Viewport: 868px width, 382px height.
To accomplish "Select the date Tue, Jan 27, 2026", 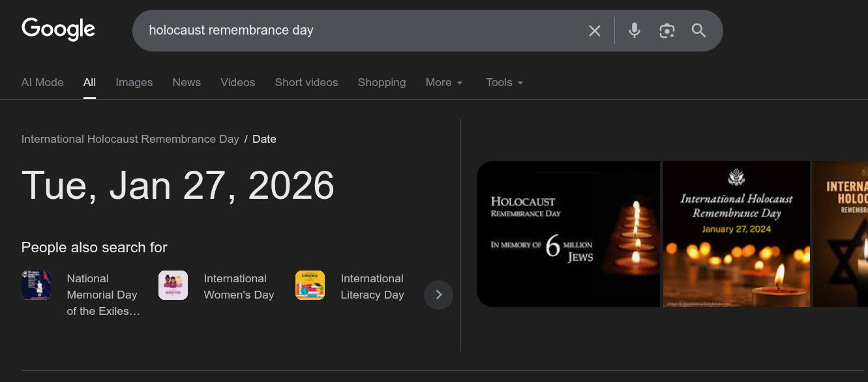I will 178,186.
